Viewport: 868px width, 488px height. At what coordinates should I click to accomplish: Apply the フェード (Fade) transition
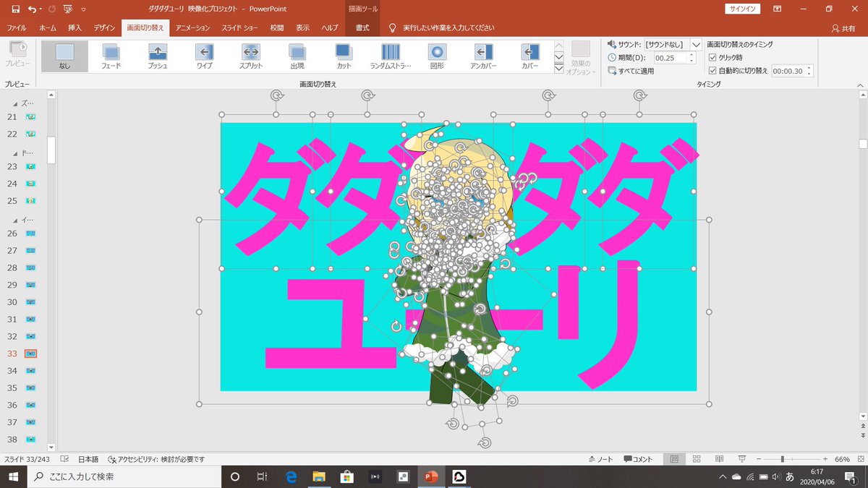(x=111, y=56)
